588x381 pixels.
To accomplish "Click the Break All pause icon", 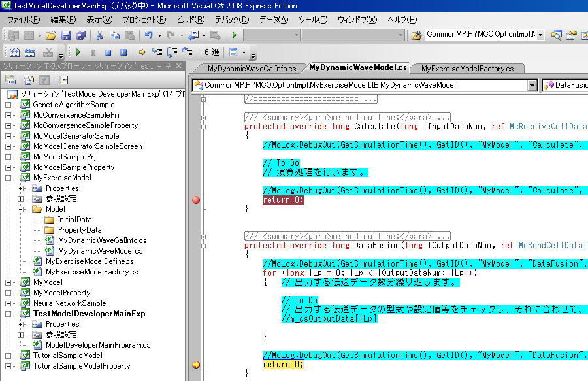I will tap(93, 52).
